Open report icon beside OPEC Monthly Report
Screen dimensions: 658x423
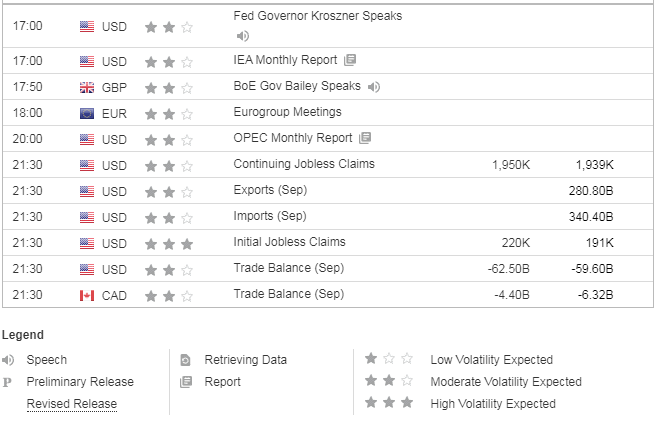click(365, 138)
